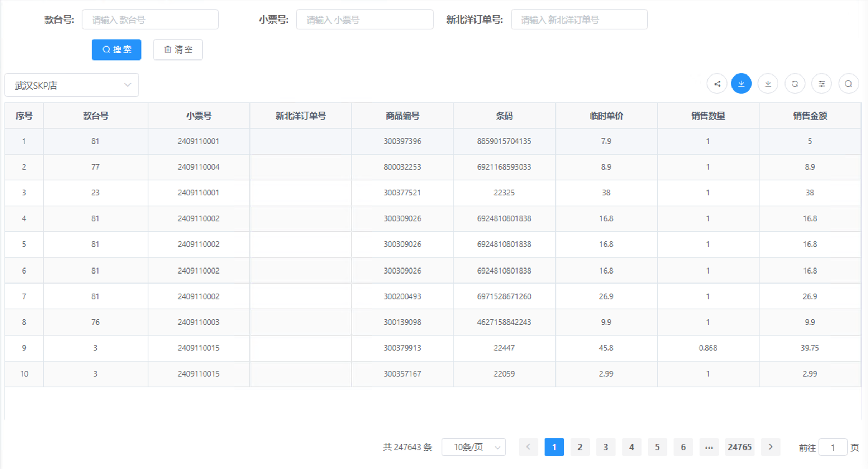Open the 10条/页 page size dropdown

pos(473,447)
